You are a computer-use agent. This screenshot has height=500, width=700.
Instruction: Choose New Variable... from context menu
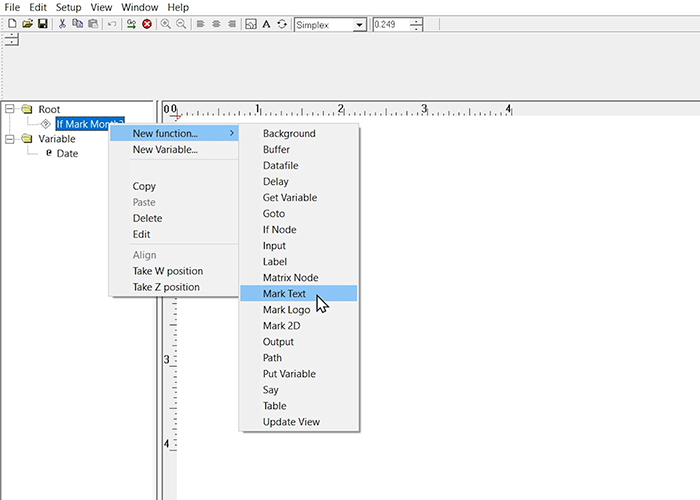[x=174, y=150]
